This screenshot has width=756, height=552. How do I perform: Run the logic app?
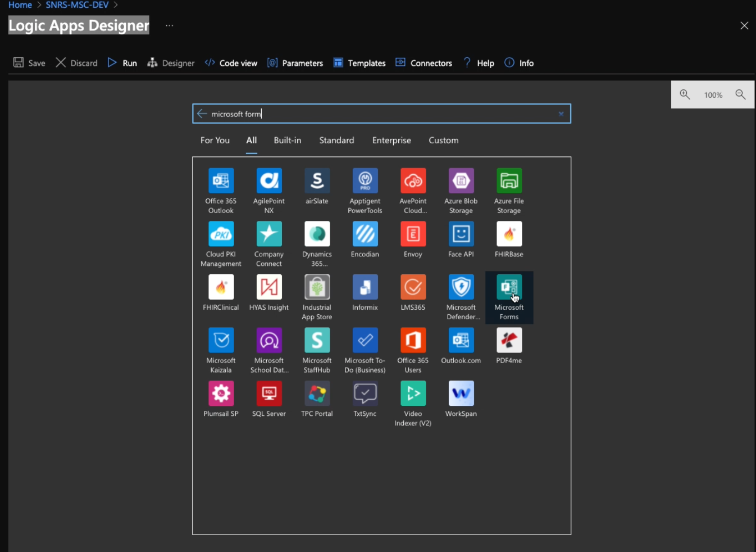point(122,62)
